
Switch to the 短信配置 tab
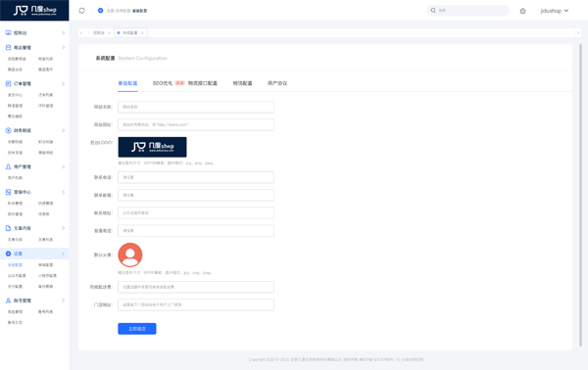click(x=242, y=83)
